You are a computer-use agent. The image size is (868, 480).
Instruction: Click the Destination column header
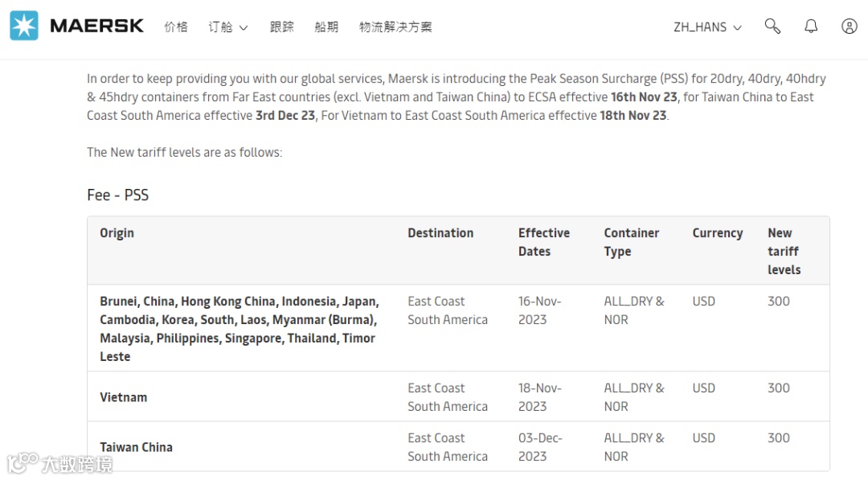[x=440, y=233]
